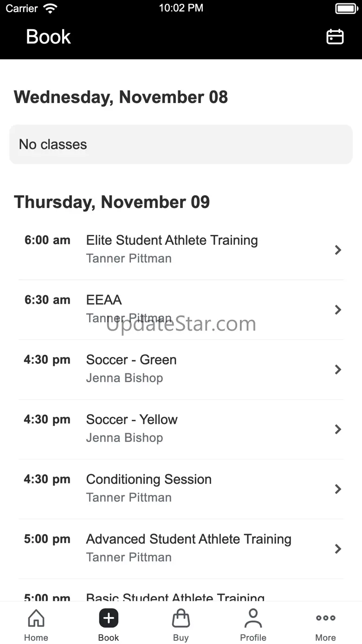Tap the battery indicator icon
The image size is (362, 644).
click(x=346, y=8)
